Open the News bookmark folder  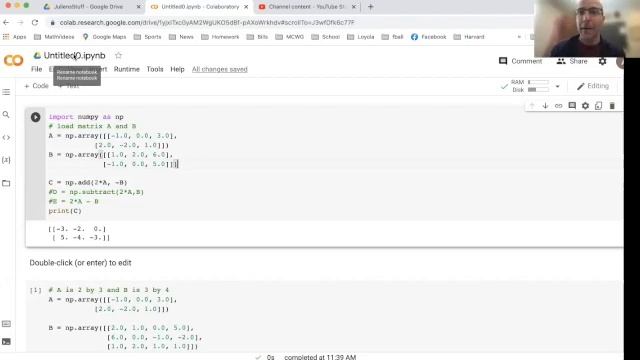[182, 37]
